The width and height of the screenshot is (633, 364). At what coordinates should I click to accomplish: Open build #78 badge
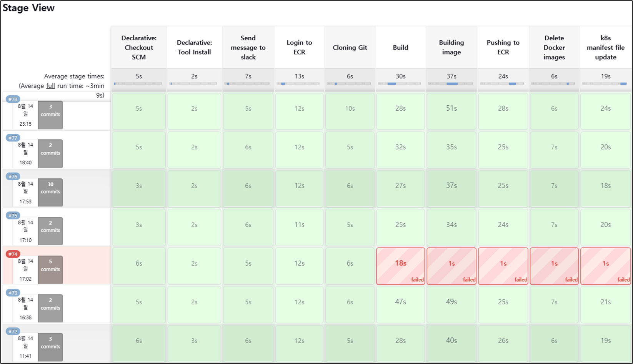pyautogui.click(x=13, y=99)
